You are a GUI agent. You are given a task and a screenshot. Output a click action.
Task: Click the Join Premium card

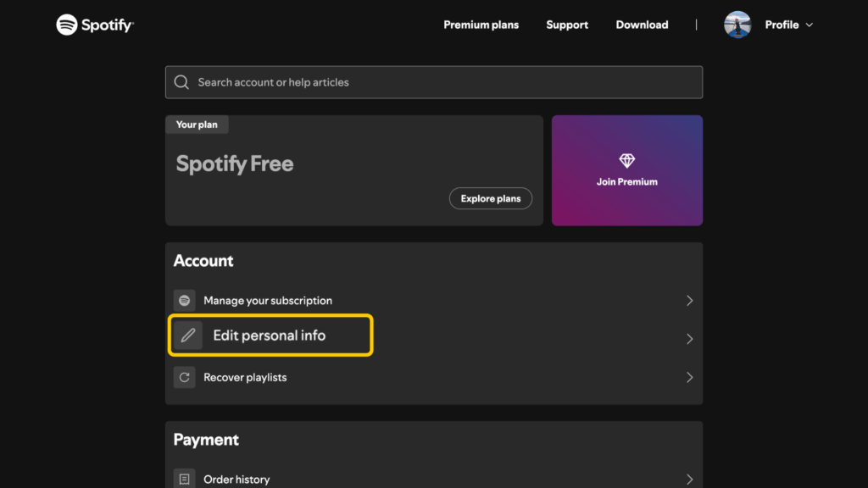point(626,170)
